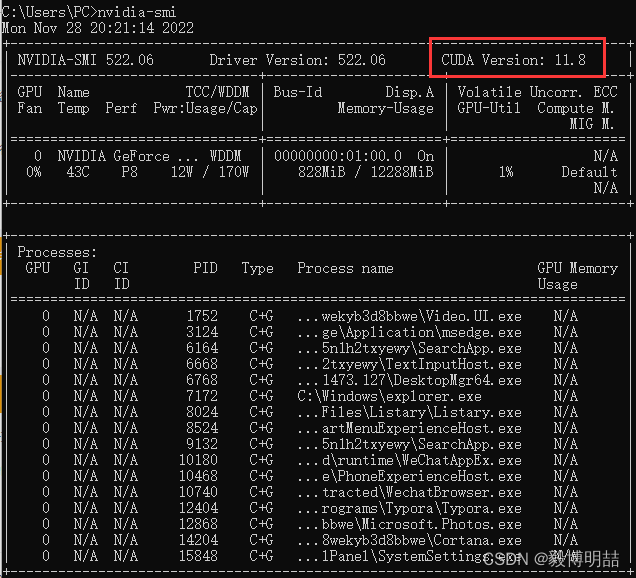636x578 pixels.
Task: Click the 'nvidia-smi' command text
Action: click(137, 12)
